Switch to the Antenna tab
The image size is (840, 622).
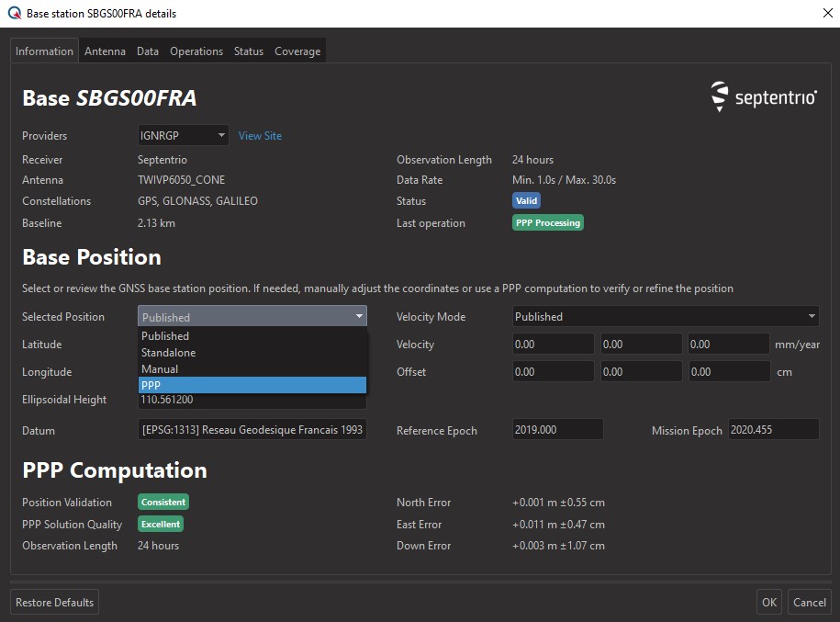105,51
